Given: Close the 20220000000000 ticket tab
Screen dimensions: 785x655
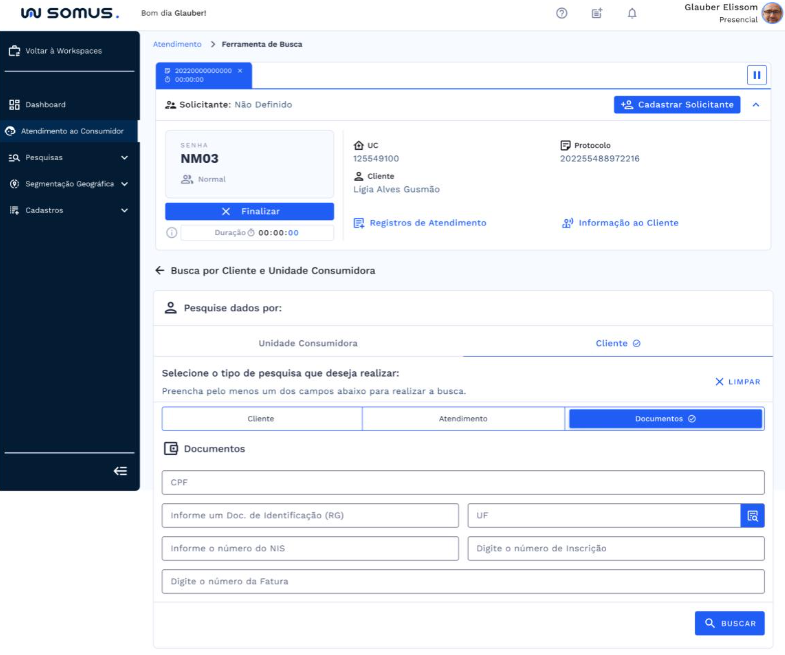Looking at the screenshot, I should [240, 71].
